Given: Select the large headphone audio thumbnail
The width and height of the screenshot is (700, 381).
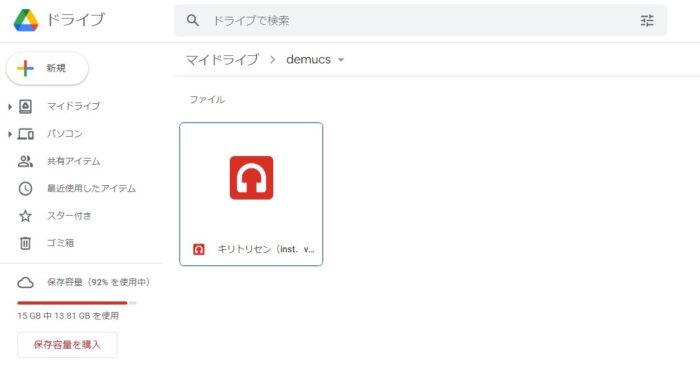Looking at the screenshot, I should (x=251, y=178).
